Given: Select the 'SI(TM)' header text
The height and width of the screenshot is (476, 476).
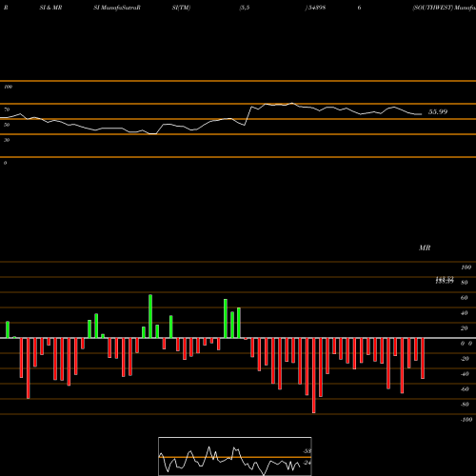Looking at the screenshot, I should (x=181, y=8).
